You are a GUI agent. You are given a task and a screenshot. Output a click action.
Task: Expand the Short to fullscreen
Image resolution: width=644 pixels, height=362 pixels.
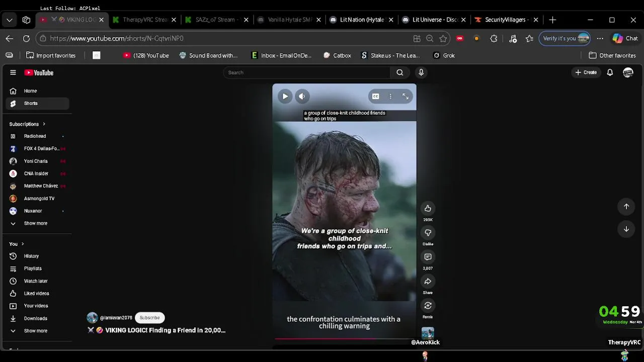tap(406, 96)
